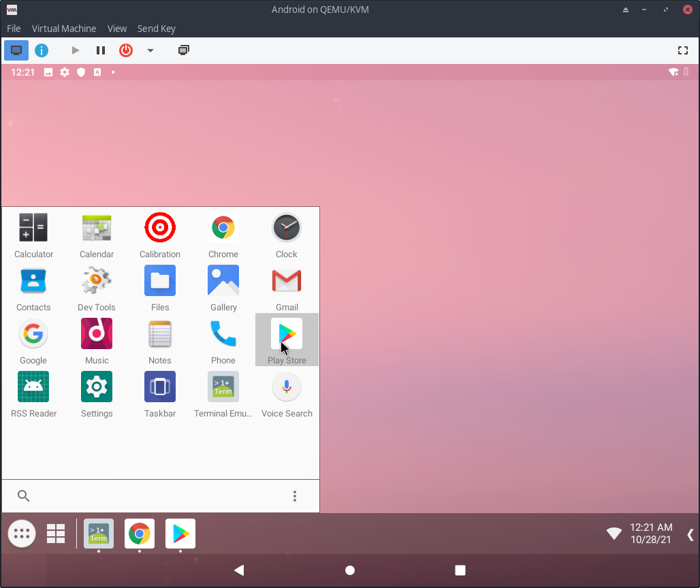This screenshot has width=700, height=588.
Task: Open the Phone app
Action: [x=223, y=341]
